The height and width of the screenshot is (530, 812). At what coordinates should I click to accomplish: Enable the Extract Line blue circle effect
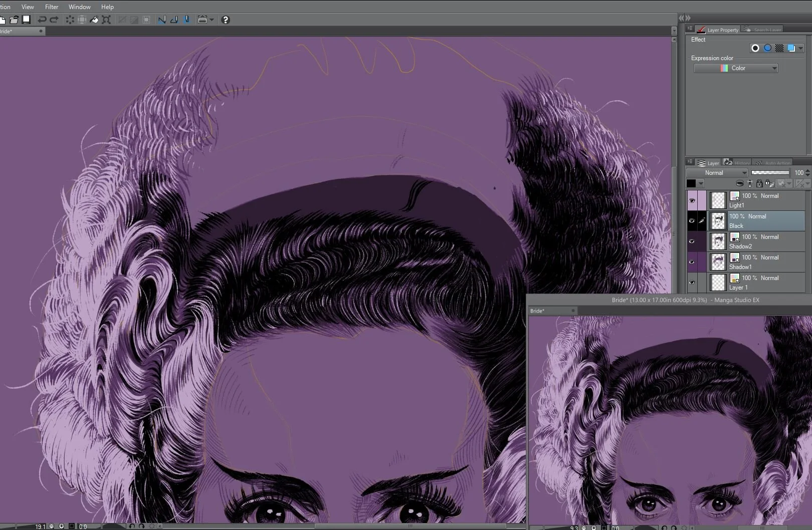pos(767,48)
